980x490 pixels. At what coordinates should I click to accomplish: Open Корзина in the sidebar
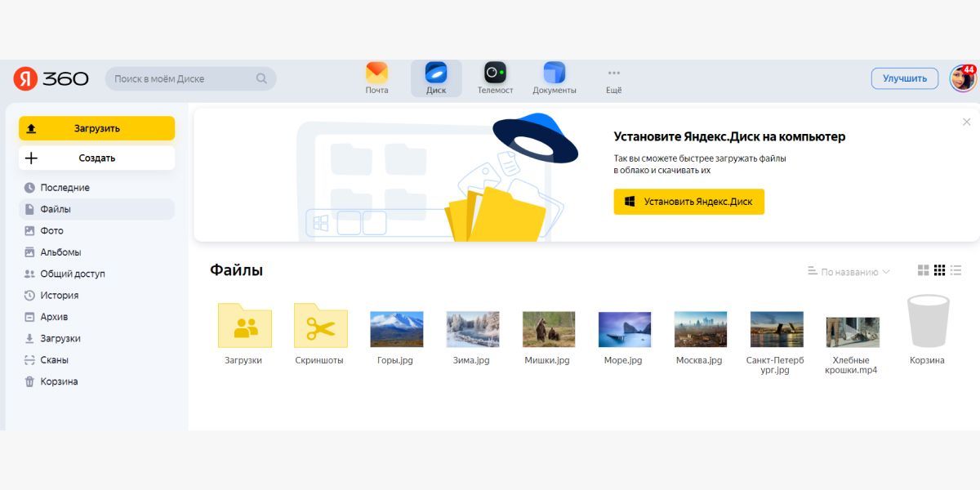click(x=96, y=381)
